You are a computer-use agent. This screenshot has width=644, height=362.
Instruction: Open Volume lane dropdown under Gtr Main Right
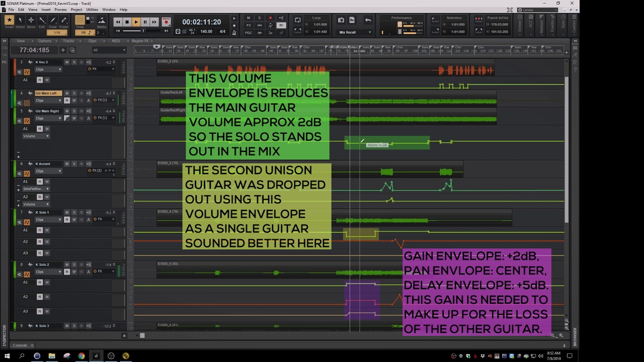pos(36,136)
